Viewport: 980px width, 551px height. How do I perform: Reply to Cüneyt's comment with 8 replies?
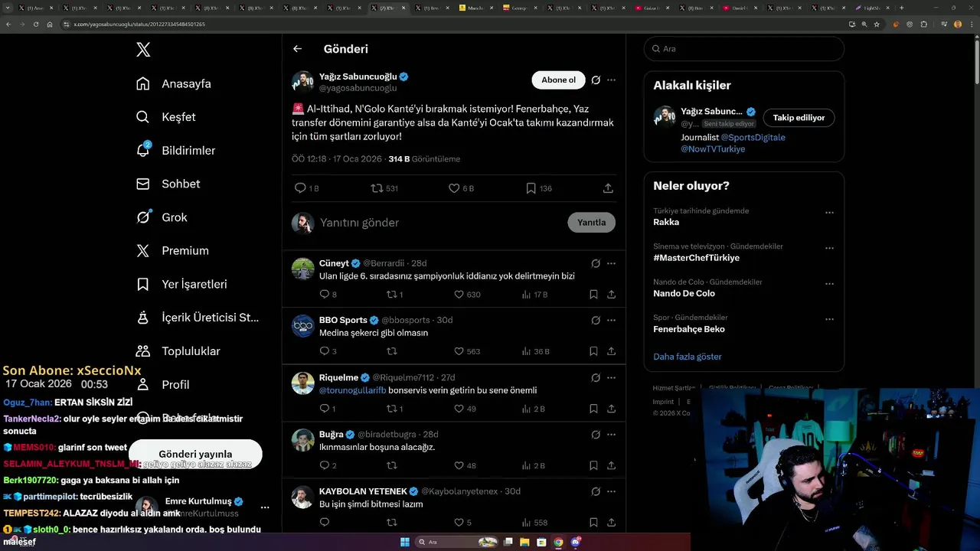click(x=328, y=295)
